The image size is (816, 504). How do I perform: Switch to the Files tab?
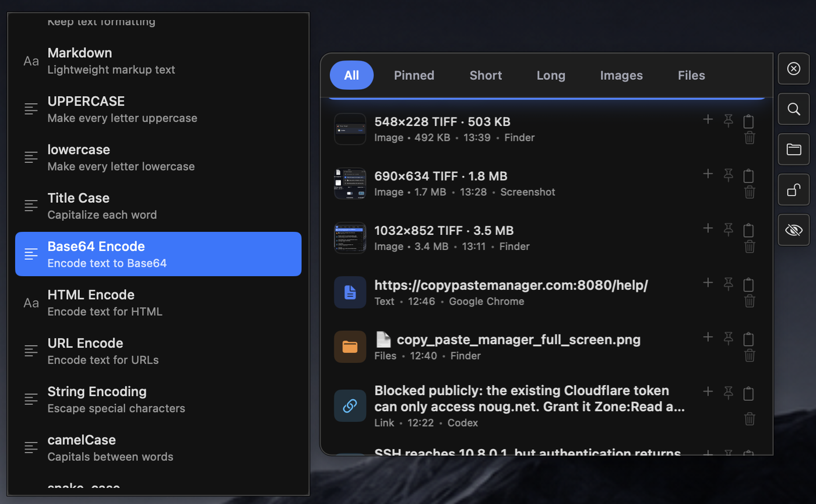691,75
